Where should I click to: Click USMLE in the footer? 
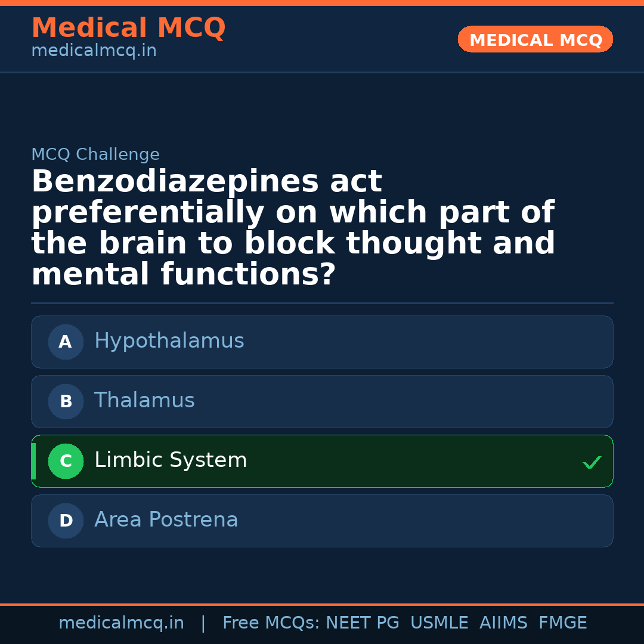coord(439,623)
